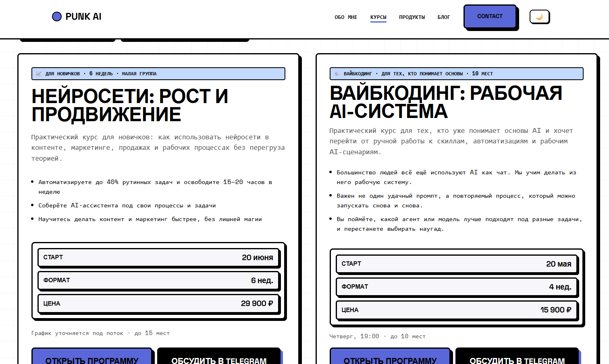Click ОБСУДИТЬ В TELEGRAM for the Нейросети course
The height and width of the screenshot is (364, 609).
(x=219, y=356)
